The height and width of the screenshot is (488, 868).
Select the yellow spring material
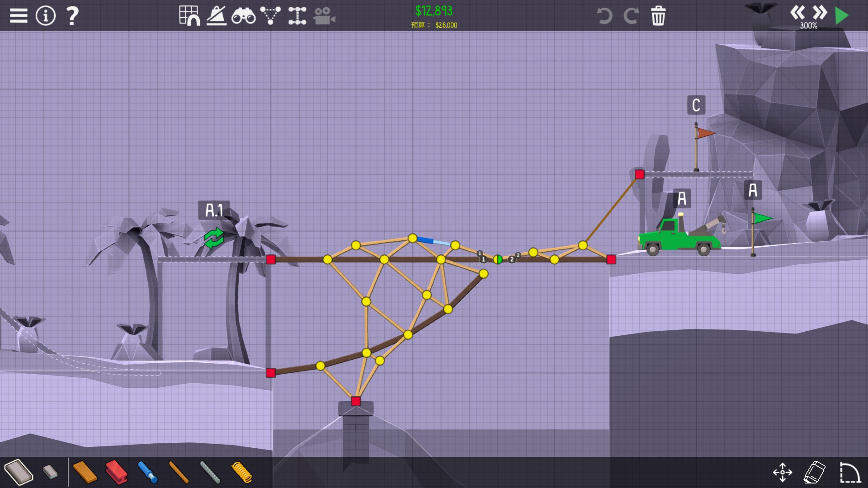point(241,472)
